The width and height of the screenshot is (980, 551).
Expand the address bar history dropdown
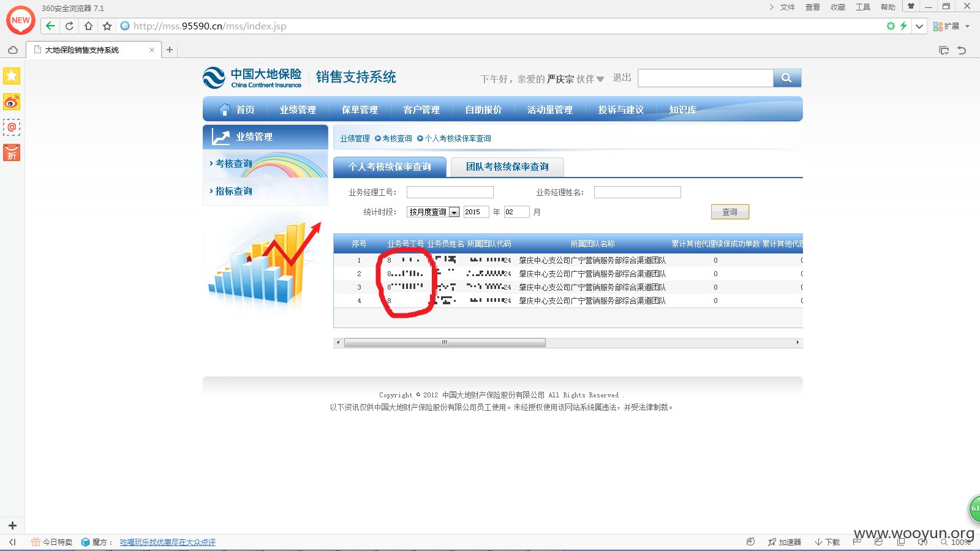(919, 26)
